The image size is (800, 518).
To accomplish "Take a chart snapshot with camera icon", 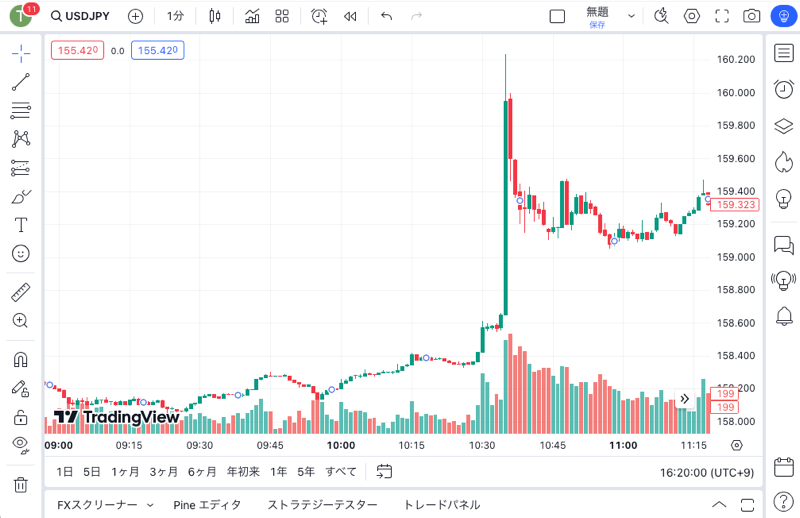I will click(751, 16).
